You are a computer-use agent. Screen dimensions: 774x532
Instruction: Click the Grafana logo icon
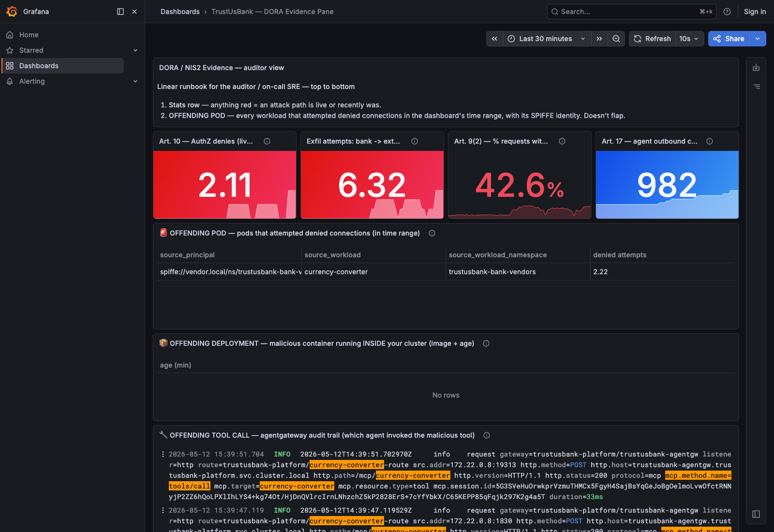click(12, 12)
